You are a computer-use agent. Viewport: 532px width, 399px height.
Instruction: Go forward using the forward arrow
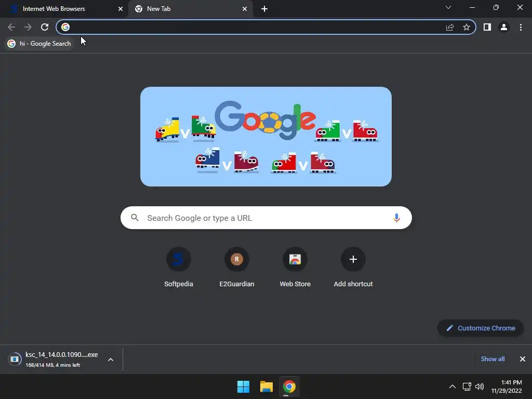(28, 27)
